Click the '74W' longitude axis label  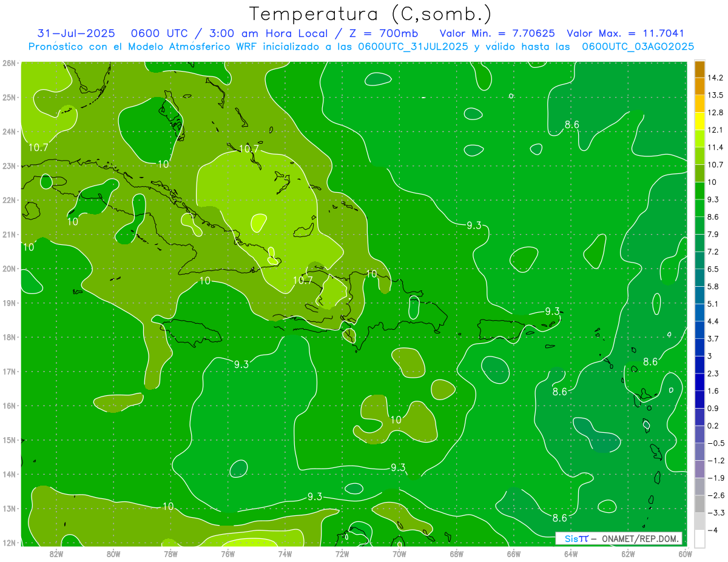[x=285, y=554]
